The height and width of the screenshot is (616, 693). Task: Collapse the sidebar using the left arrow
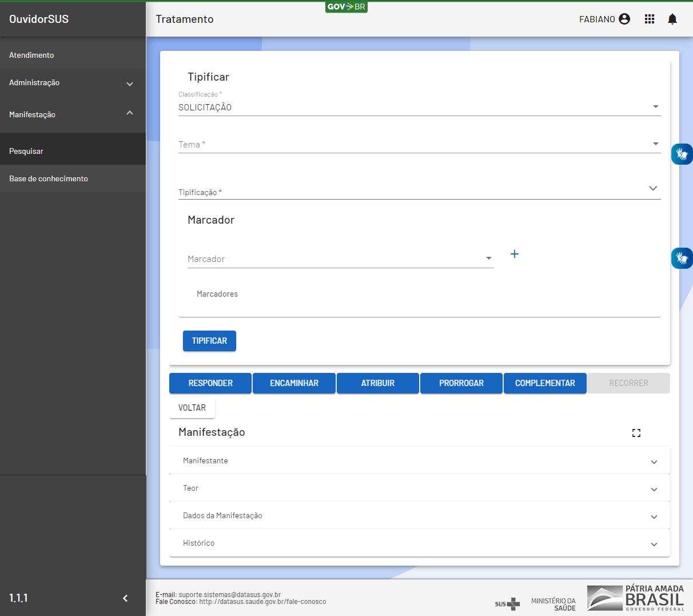pos(125,598)
